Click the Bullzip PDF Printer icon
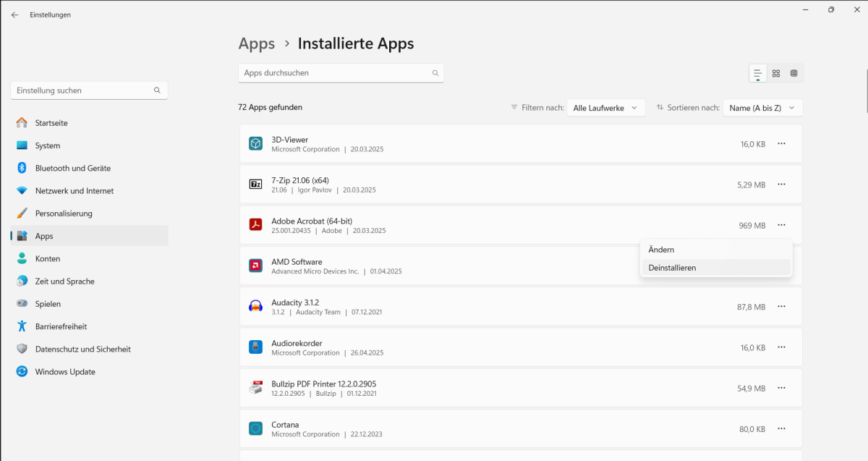Viewport: 868px width, 461px height. (x=255, y=388)
